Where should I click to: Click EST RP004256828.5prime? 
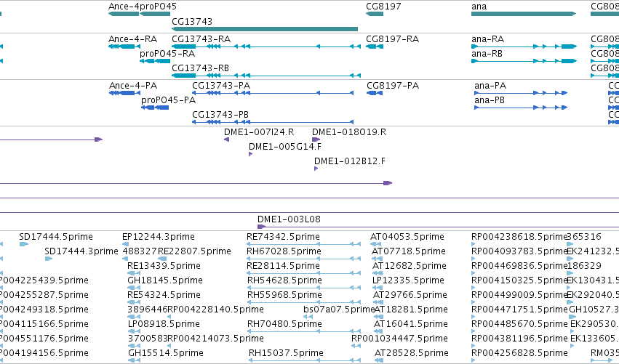[x=474, y=360]
